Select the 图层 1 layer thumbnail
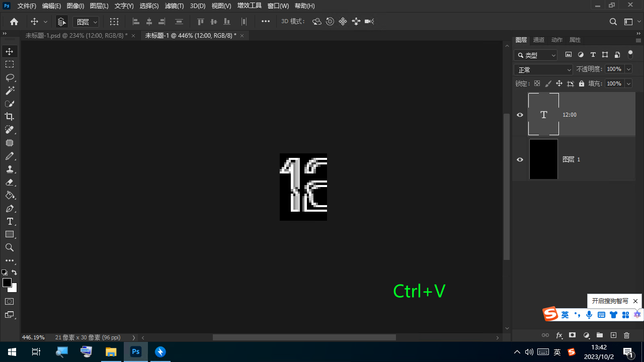644x362 pixels. (x=543, y=159)
